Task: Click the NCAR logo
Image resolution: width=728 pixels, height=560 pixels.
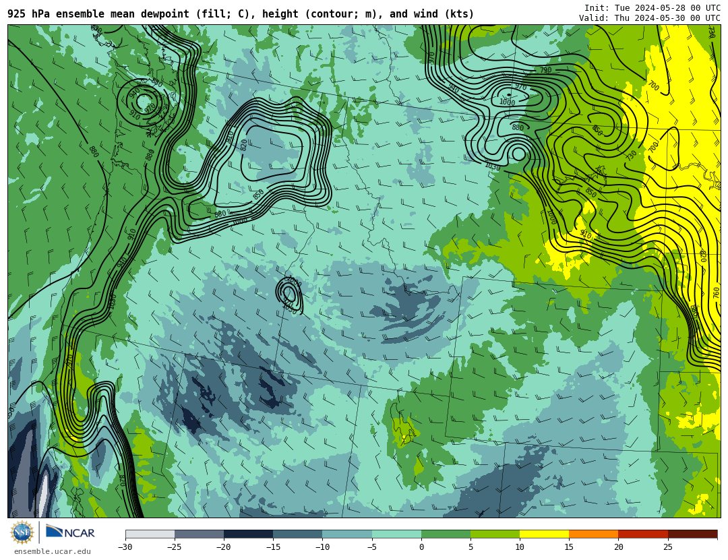Action: (70, 532)
